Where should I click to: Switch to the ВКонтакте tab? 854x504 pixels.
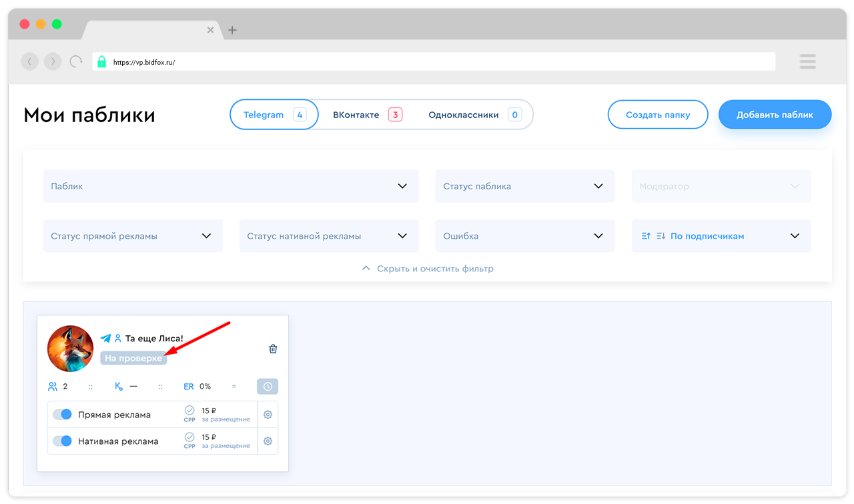[366, 115]
